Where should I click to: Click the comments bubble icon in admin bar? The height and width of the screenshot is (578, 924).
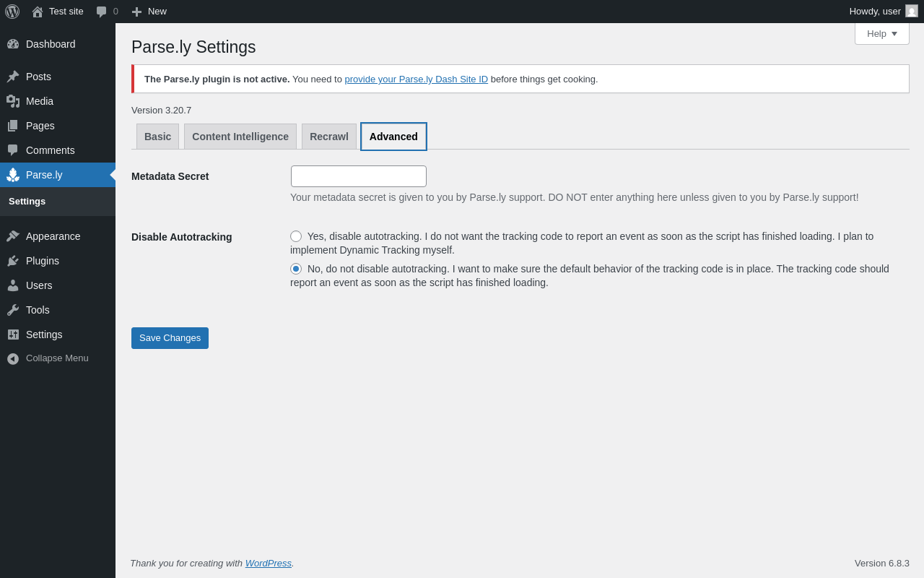(x=101, y=12)
